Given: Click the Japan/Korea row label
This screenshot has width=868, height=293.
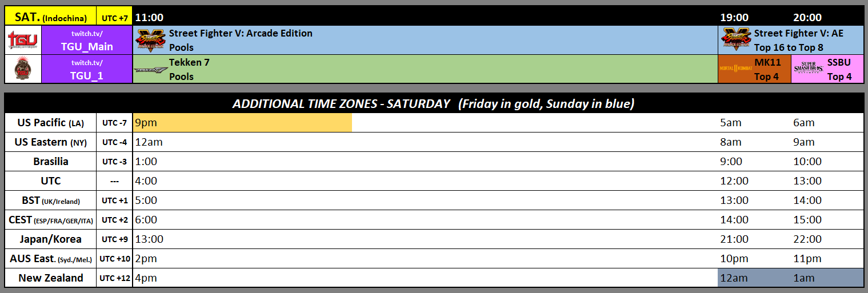Looking at the screenshot, I should click(x=50, y=239).
